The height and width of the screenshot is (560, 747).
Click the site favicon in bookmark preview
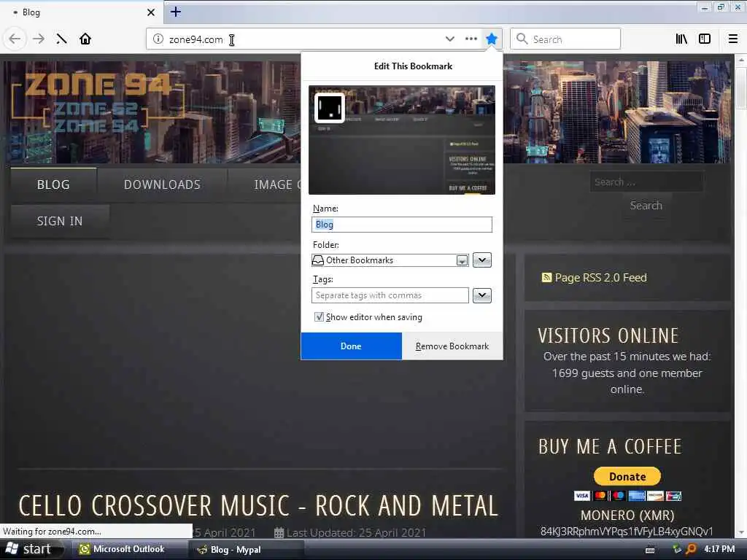point(330,108)
